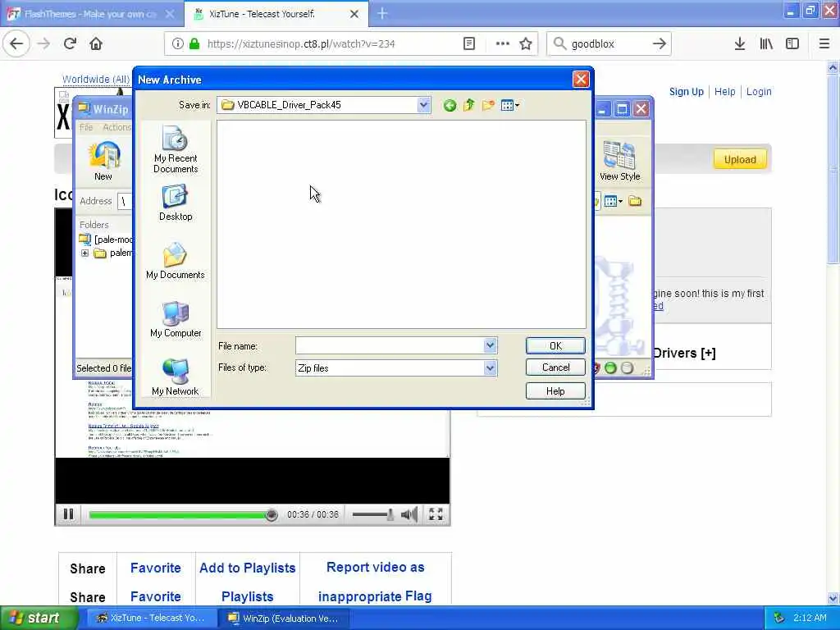Go to browser Home page
The width and height of the screenshot is (840, 630).
96,43
